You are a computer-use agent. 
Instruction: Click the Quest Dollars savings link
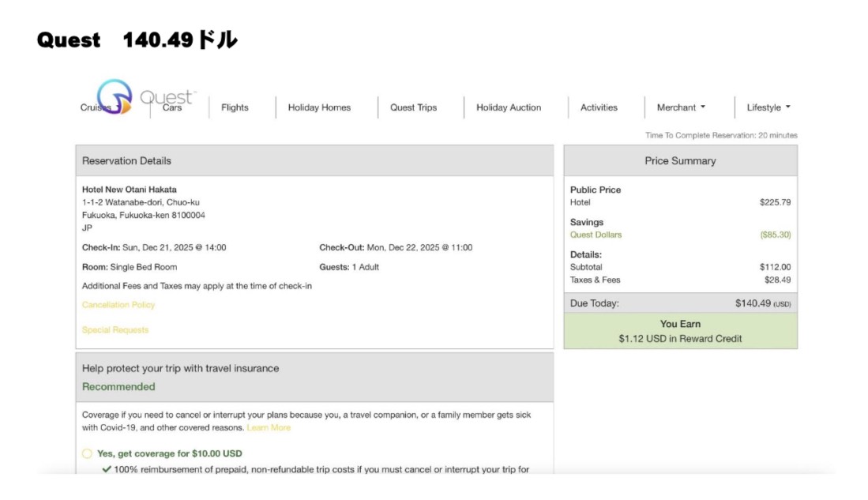(x=596, y=235)
